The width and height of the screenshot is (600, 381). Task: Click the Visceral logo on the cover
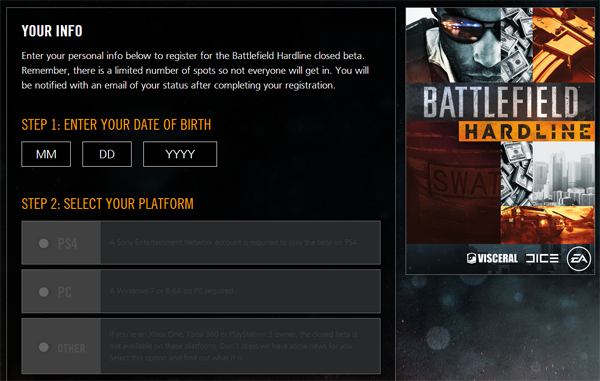pyautogui.click(x=492, y=259)
